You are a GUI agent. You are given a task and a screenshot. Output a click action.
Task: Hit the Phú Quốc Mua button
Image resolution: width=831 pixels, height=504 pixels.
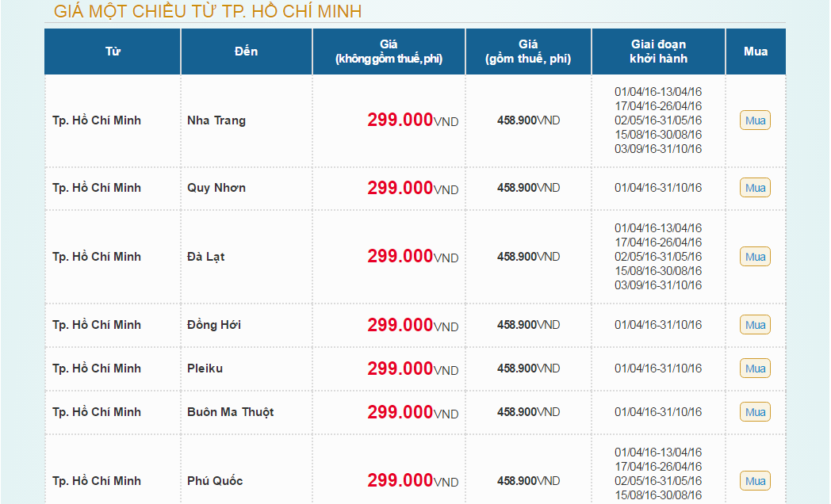(755, 481)
